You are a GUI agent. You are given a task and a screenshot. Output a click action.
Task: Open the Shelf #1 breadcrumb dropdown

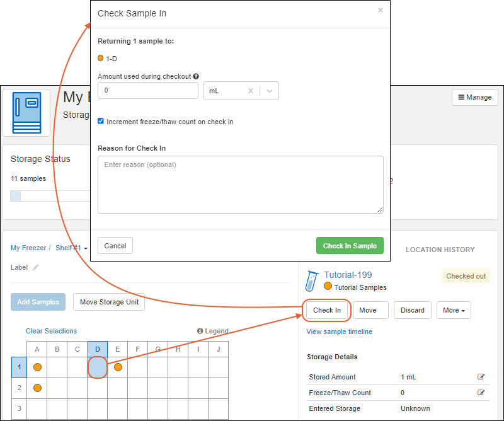(x=71, y=248)
